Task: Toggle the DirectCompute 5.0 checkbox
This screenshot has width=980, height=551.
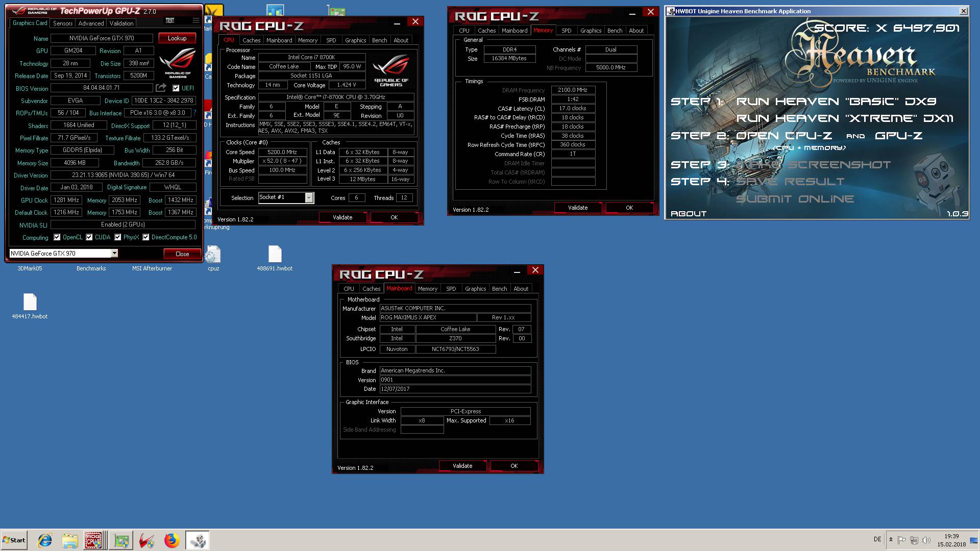Action: point(146,237)
